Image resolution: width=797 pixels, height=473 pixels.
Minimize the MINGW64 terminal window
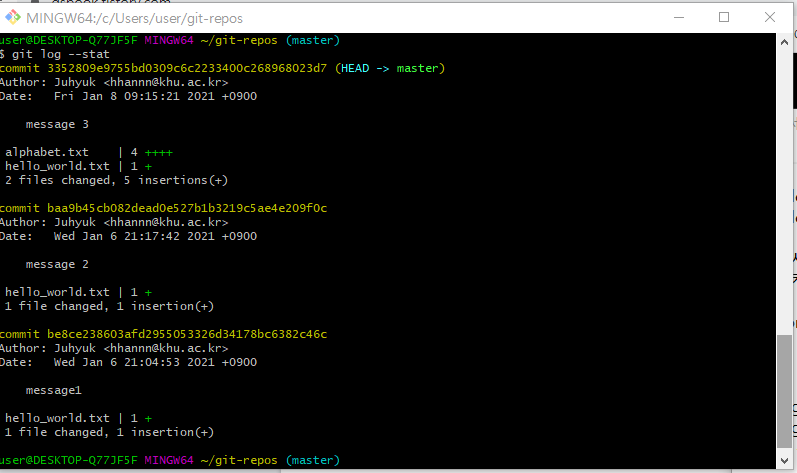click(679, 18)
